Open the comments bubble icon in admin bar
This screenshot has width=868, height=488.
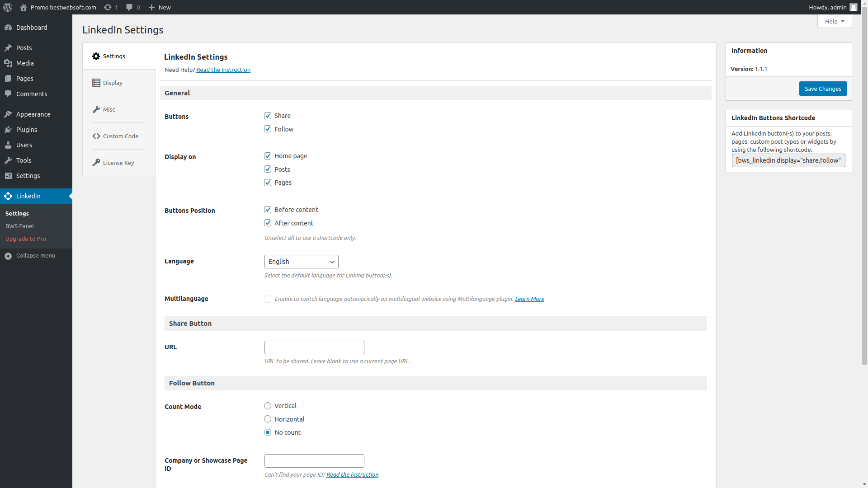tap(130, 7)
